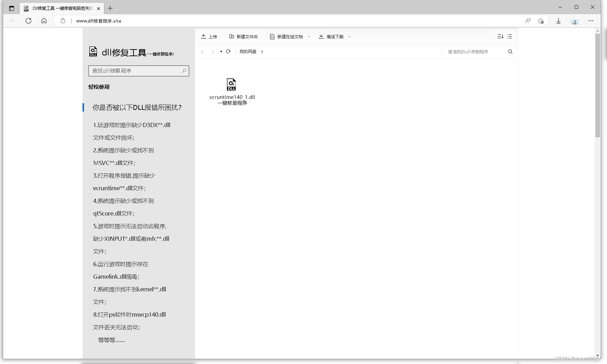Click the address bar URL
The height and width of the screenshot is (364, 607).
click(x=99, y=21)
